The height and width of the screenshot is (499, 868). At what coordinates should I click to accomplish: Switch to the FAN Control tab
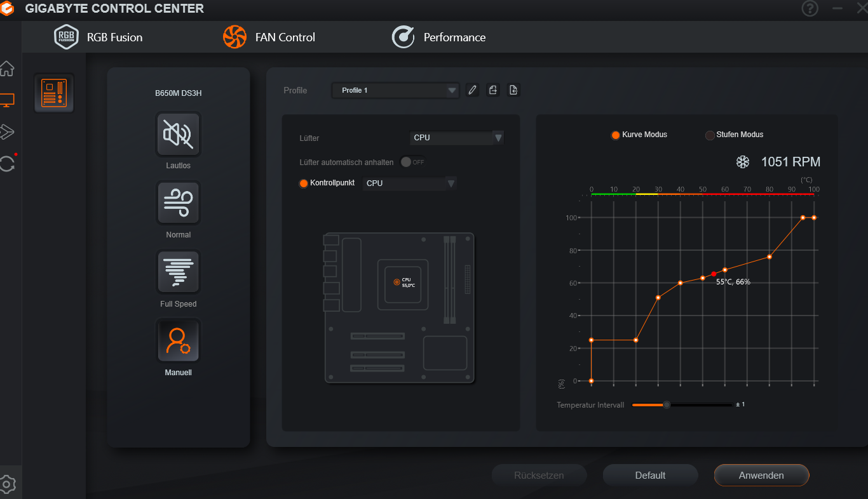[269, 37]
